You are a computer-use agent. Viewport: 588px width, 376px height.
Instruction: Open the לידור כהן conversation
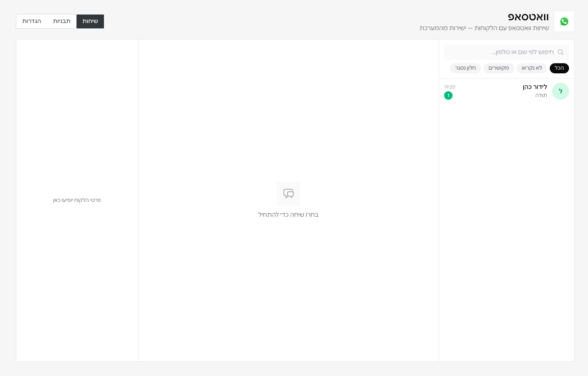pos(506,91)
